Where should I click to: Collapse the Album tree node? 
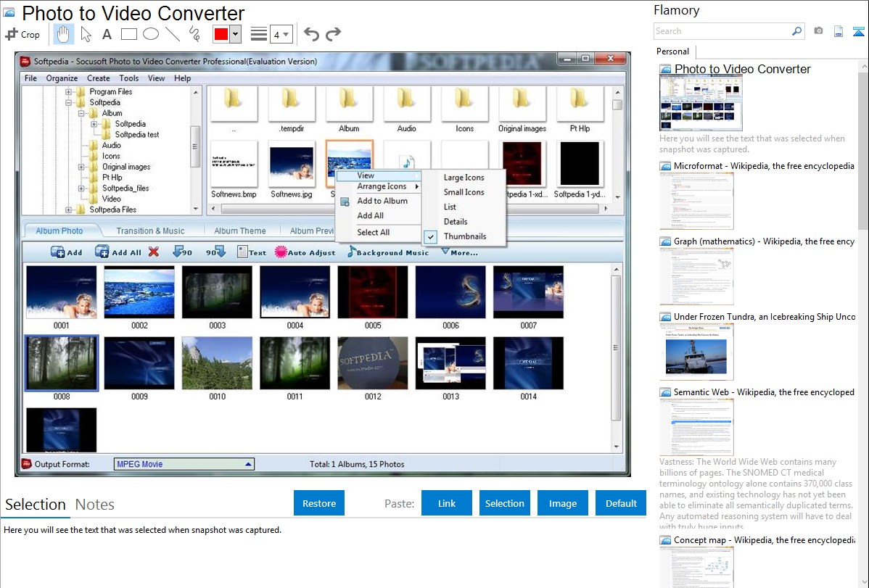click(x=81, y=113)
